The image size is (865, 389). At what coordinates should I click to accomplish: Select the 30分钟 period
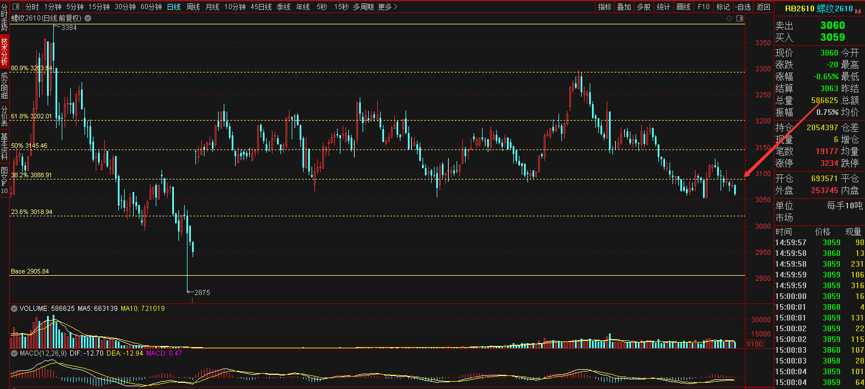tap(125, 7)
